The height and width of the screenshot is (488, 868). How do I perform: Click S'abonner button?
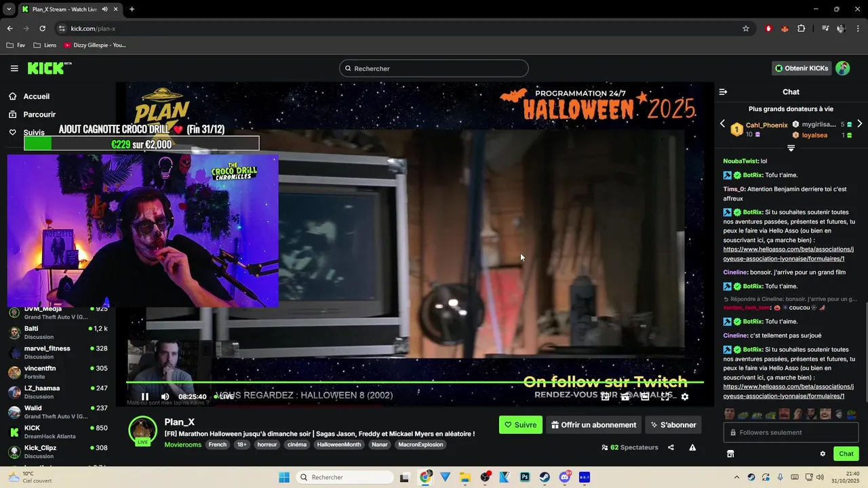pos(673,425)
